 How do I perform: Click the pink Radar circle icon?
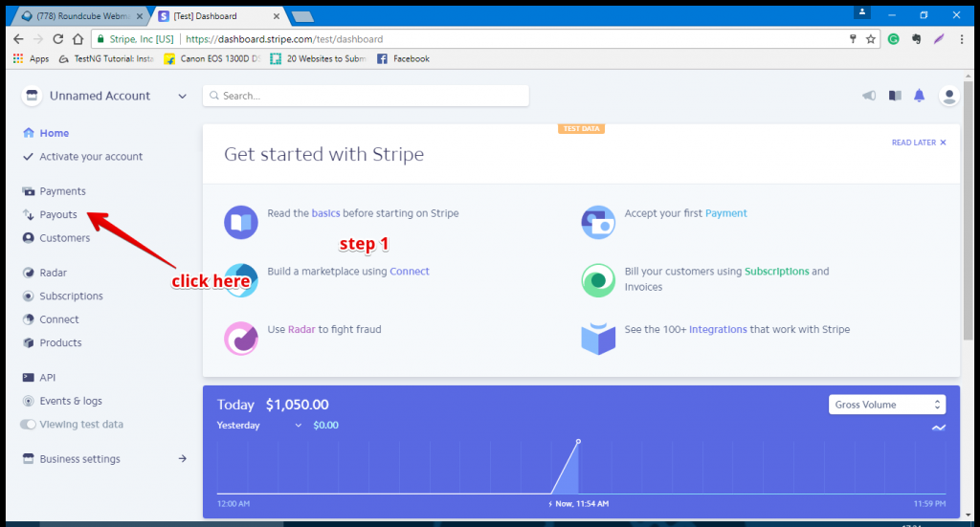[x=241, y=339]
